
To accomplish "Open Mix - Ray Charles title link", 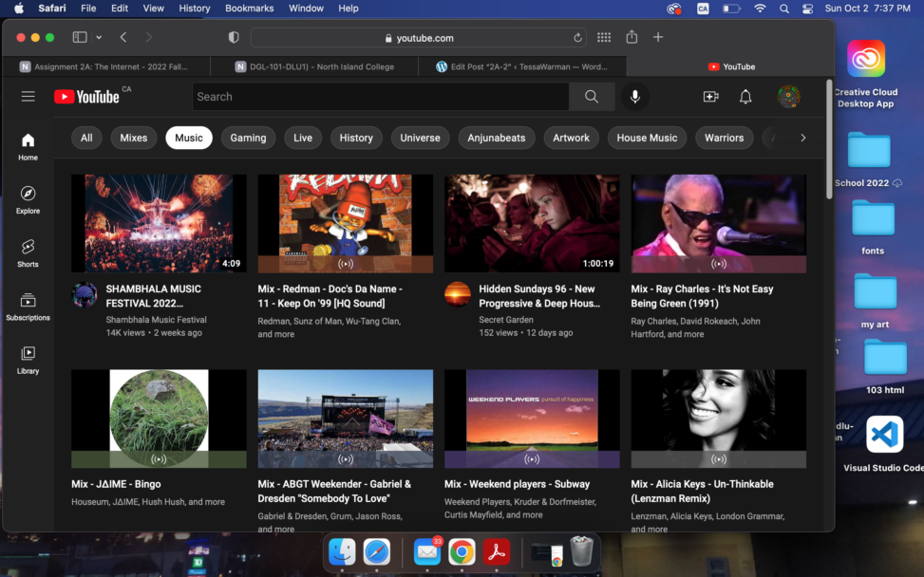I will (x=702, y=296).
